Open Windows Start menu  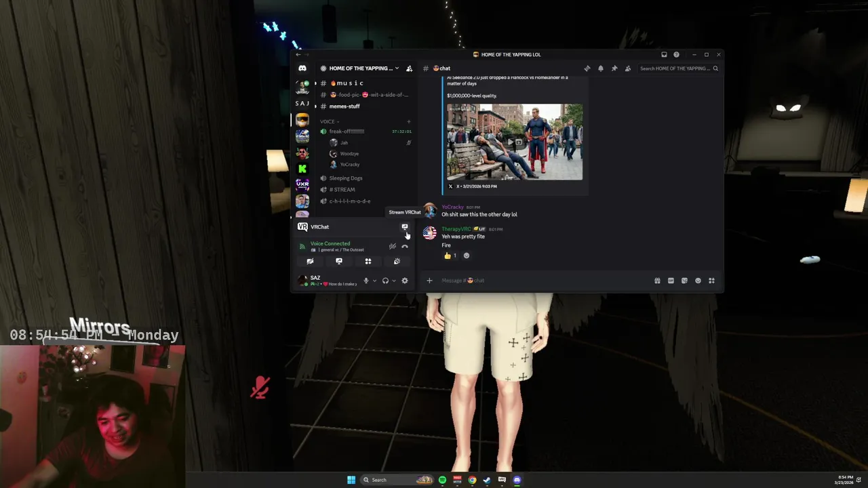[x=351, y=480]
